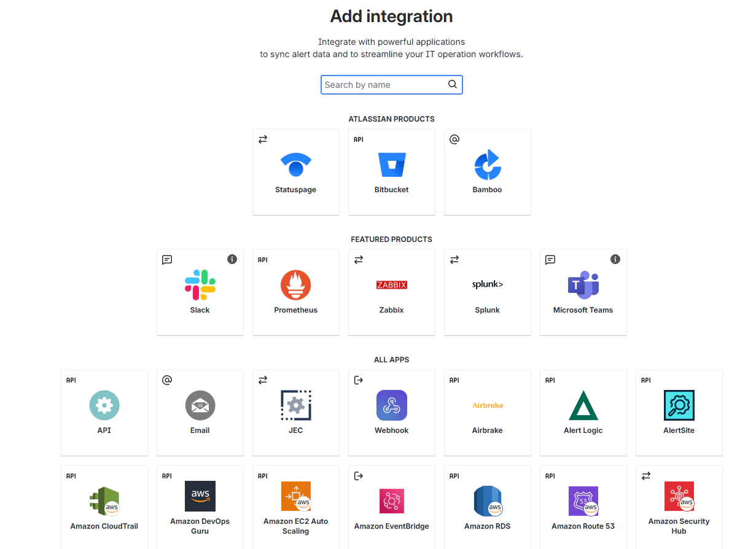
Task: Choose the Bitbucket integration logo
Action: [x=392, y=165]
